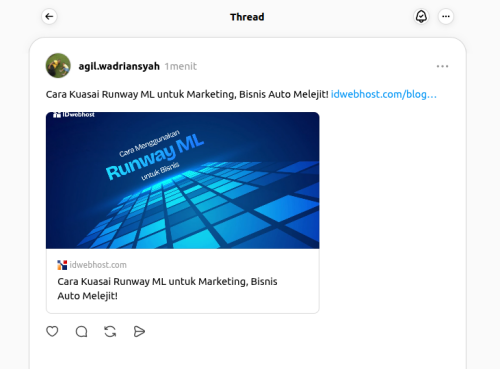
Task: Go back using the arrow button
Action: (49, 16)
